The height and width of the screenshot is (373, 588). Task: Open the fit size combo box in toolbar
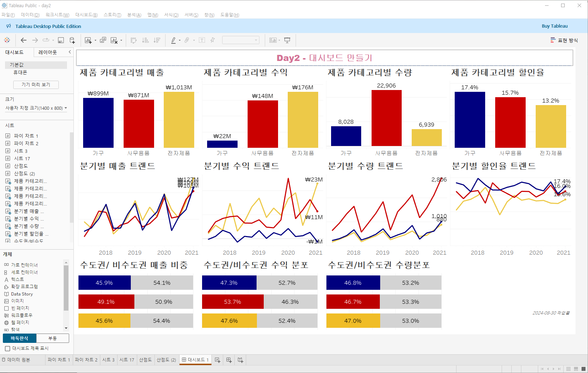click(x=241, y=40)
